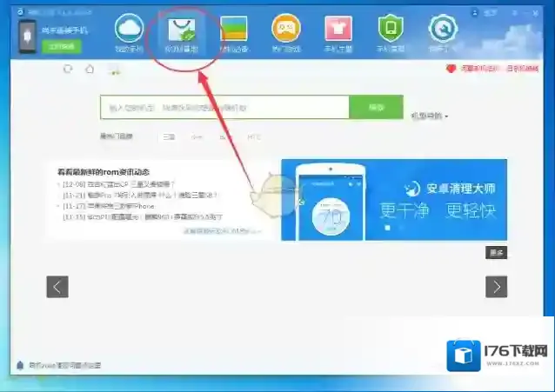Screen dimensions: 555x392
Task: Click the cloud icon in the top toolbar
Action: [129, 29]
